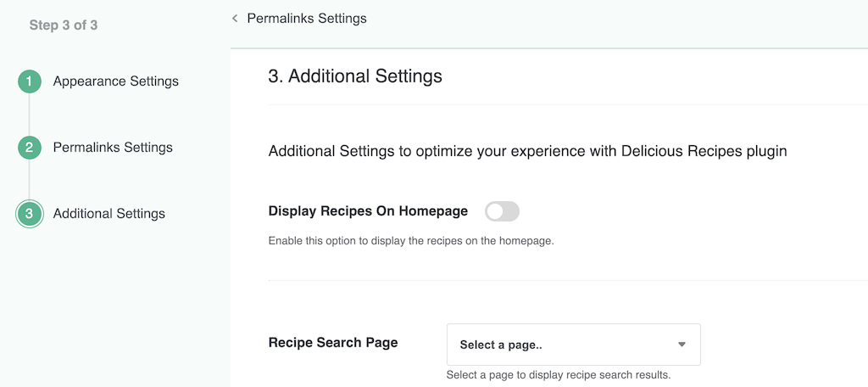The image size is (868, 387).
Task: Open Permalinks Settings step in sidebar
Action: click(x=113, y=148)
